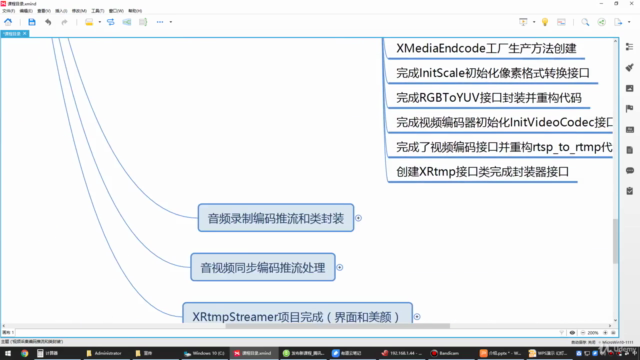Viewport: 640px width, 360px height.
Task: Select subtopic 创建XRtmp接口类完成封装器接口
Action: [x=482, y=172]
